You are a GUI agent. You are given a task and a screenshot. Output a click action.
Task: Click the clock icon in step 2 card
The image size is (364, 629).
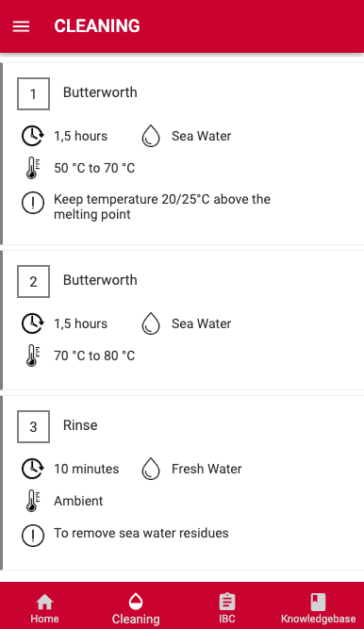[32, 323]
